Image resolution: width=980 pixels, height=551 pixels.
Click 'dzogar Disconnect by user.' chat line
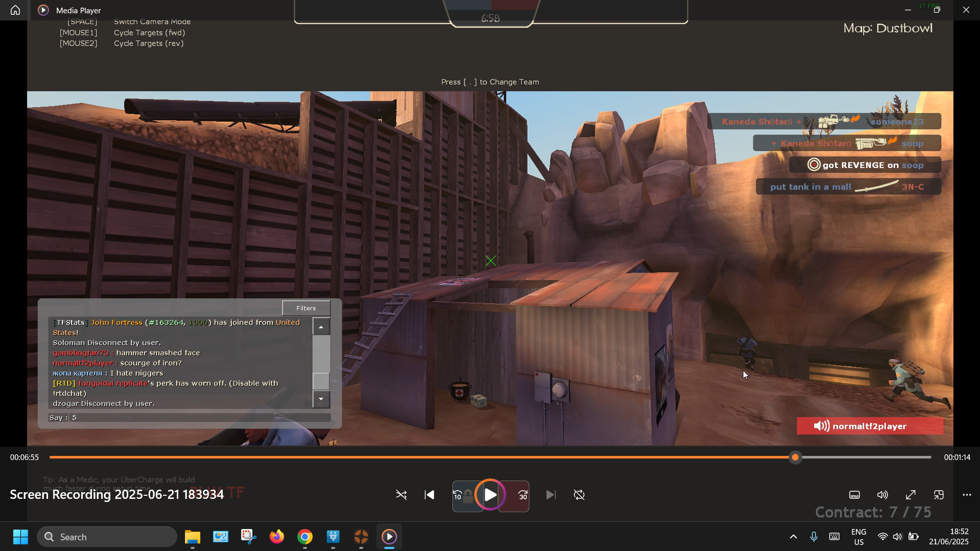(x=104, y=404)
